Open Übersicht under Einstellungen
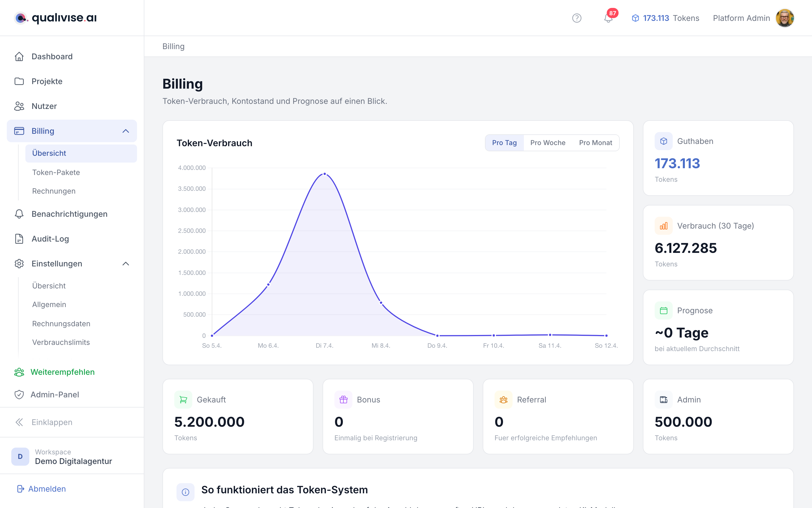 [x=81, y=286]
